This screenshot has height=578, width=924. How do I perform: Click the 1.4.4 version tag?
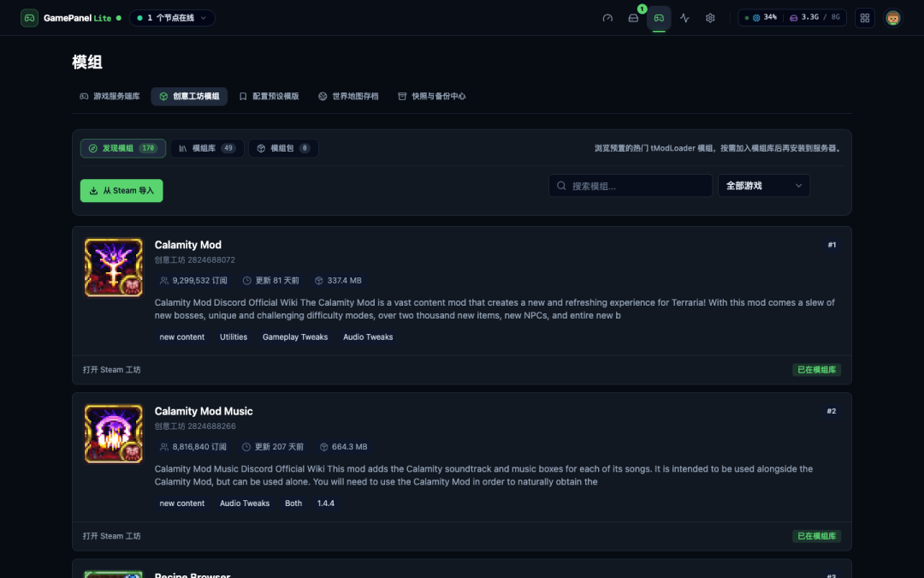[x=326, y=504]
